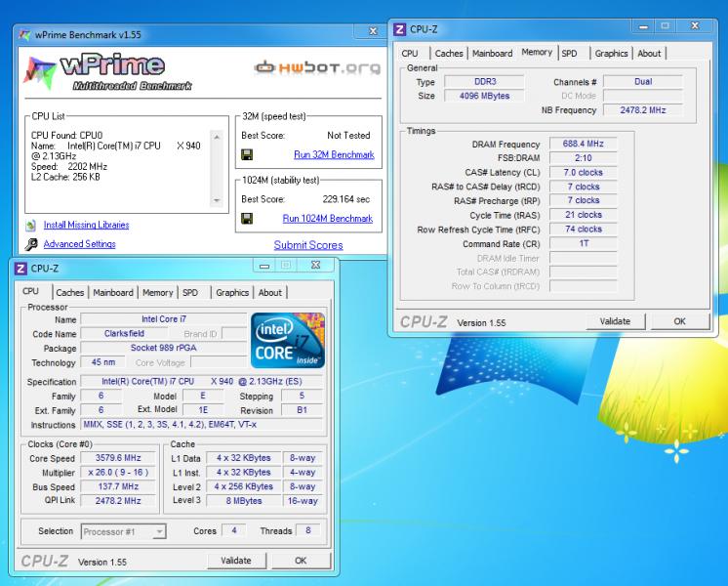Screen dimensions: 728x586
Task: Switch to Memory tab in the lower CPU-Z window
Action: click(157, 293)
